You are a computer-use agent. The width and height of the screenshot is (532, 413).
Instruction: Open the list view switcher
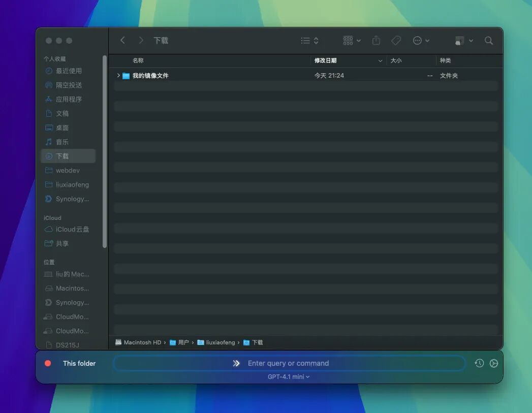(309, 41)
